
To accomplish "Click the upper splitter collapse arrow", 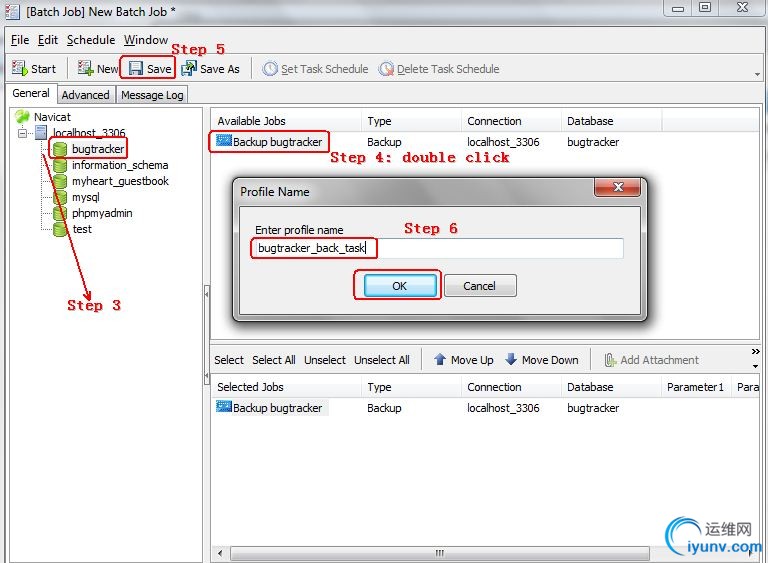I will click(x=207, y=294).
